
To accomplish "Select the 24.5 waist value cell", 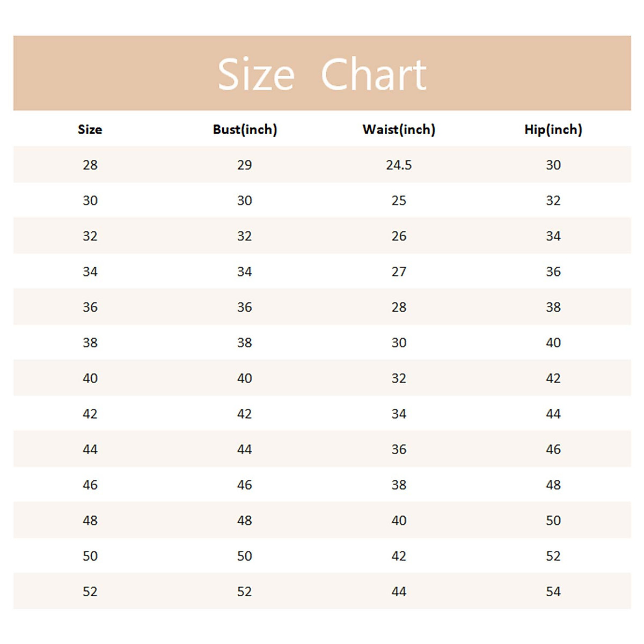I will [399, 165].
